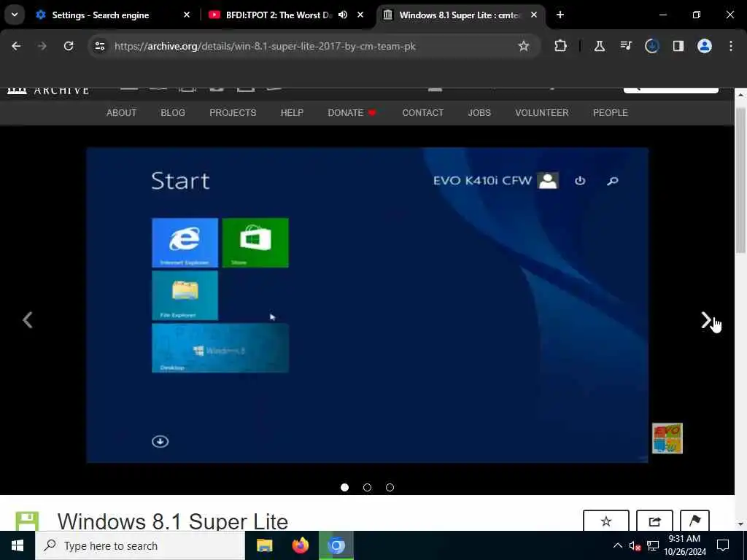Open the tab search dropdown arrow
This screenshot has height=560, width=747.
[x=15, y=15]
